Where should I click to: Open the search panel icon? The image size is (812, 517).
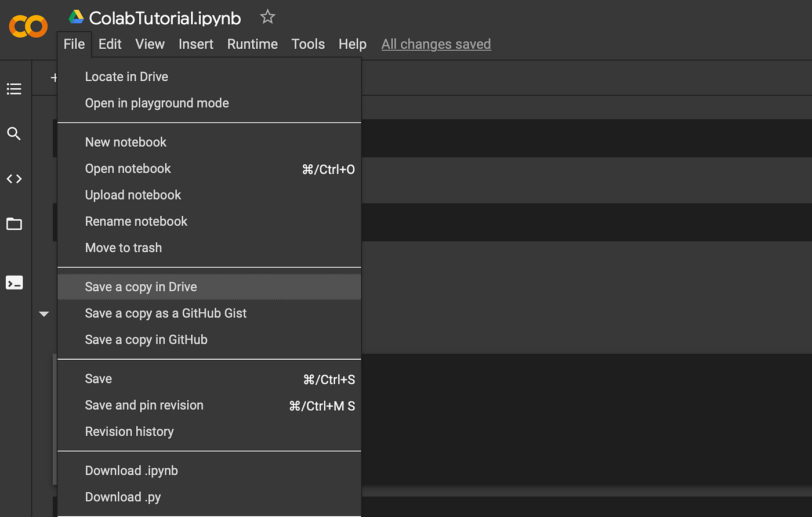click(x=14, y=134)
